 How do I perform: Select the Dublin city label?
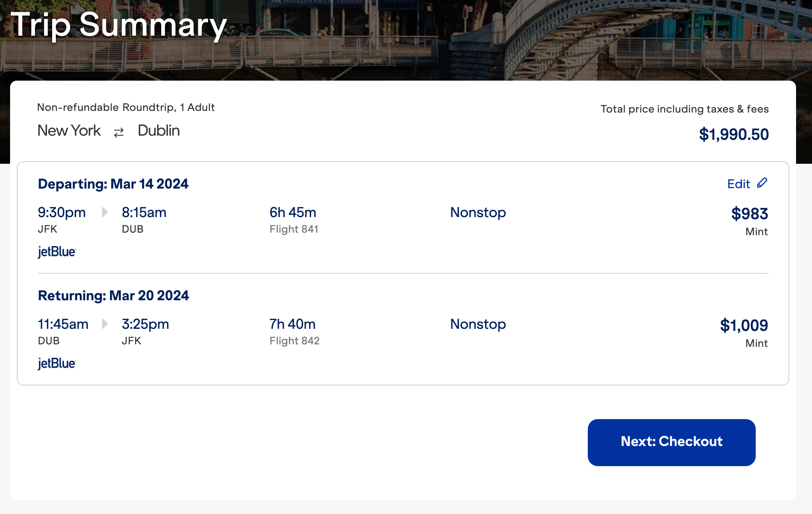click(x=158, y=131)
